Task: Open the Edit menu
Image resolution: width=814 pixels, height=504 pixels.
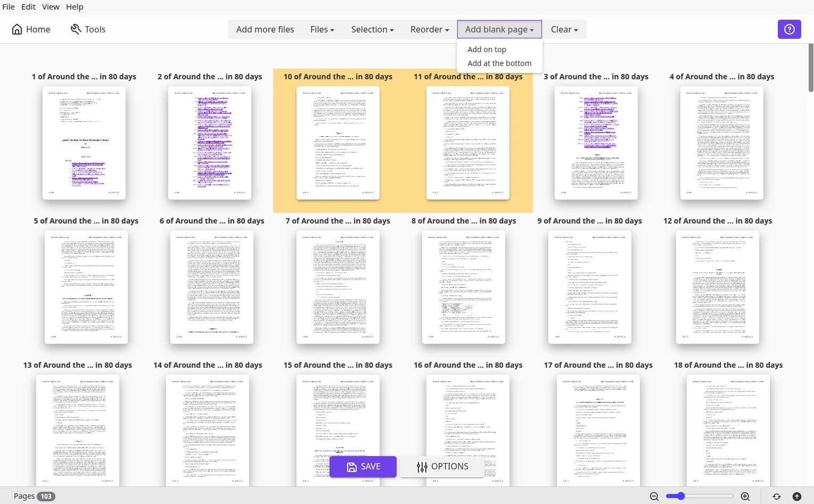Action: coord(28,7)
